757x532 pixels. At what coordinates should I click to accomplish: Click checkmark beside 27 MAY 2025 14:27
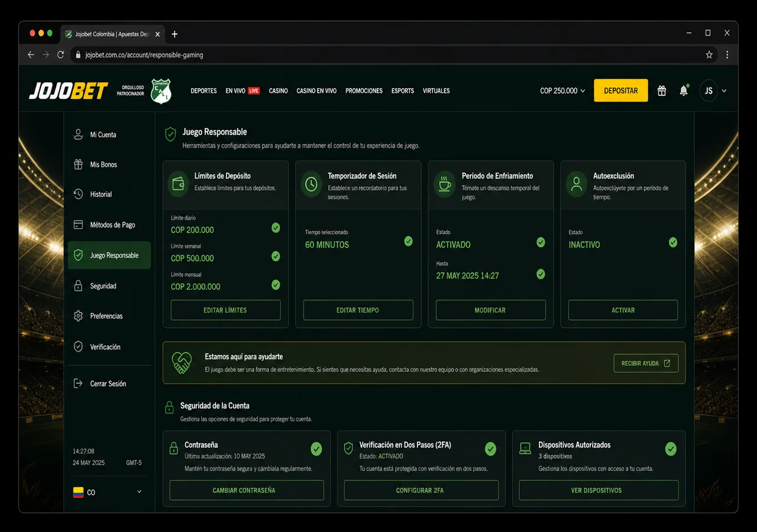click(x=541, y=274)
